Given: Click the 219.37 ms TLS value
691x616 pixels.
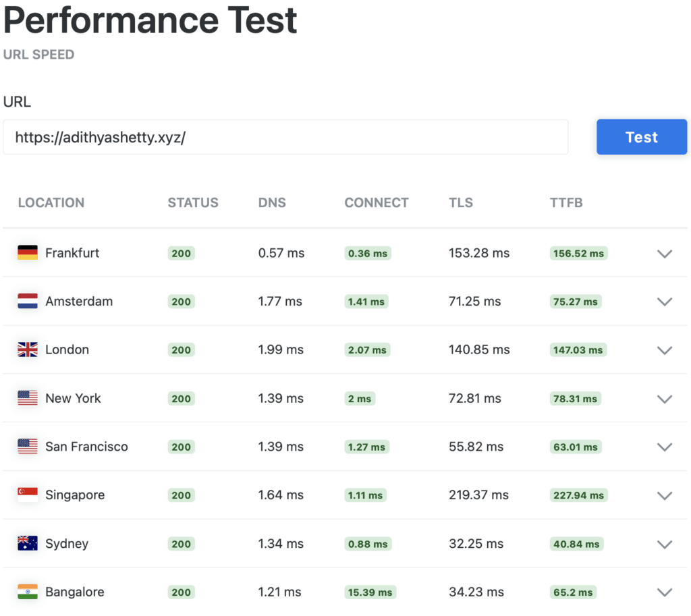Looking at the screenshot, I should tap(478, 495).
